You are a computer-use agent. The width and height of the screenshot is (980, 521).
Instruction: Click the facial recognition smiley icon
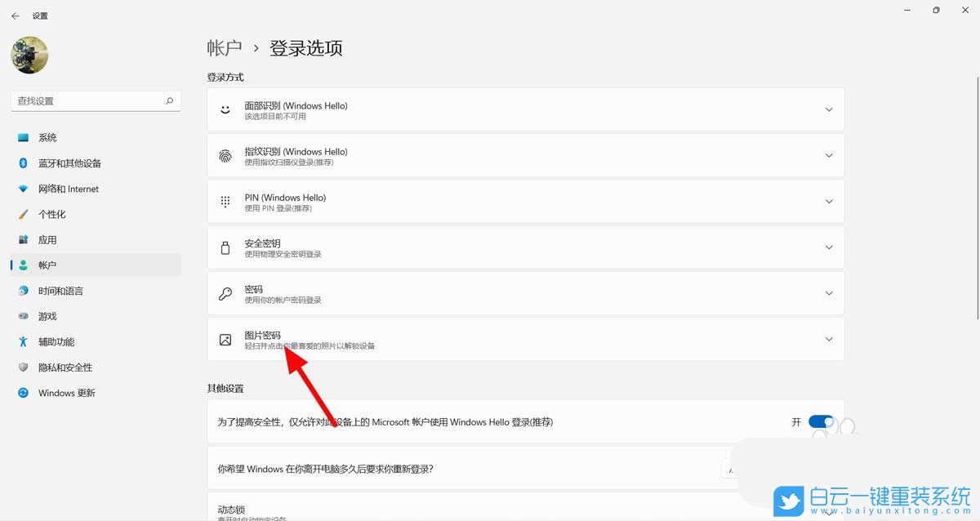(x=225, y=110)
